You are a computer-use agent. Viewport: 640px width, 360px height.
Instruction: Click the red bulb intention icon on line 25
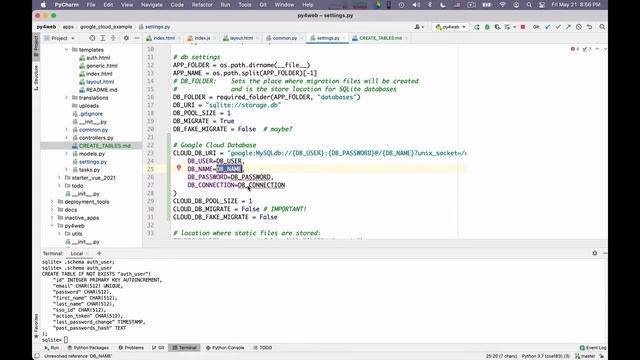[178, 168]
